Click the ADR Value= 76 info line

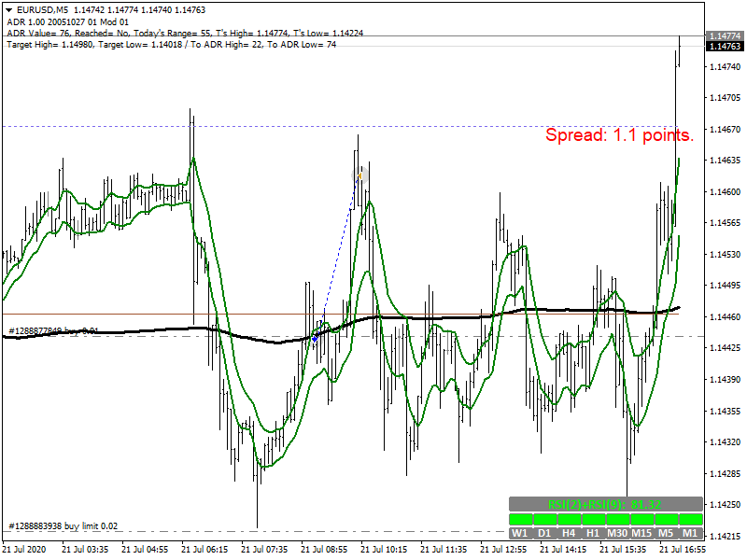[x=185, y=33]
